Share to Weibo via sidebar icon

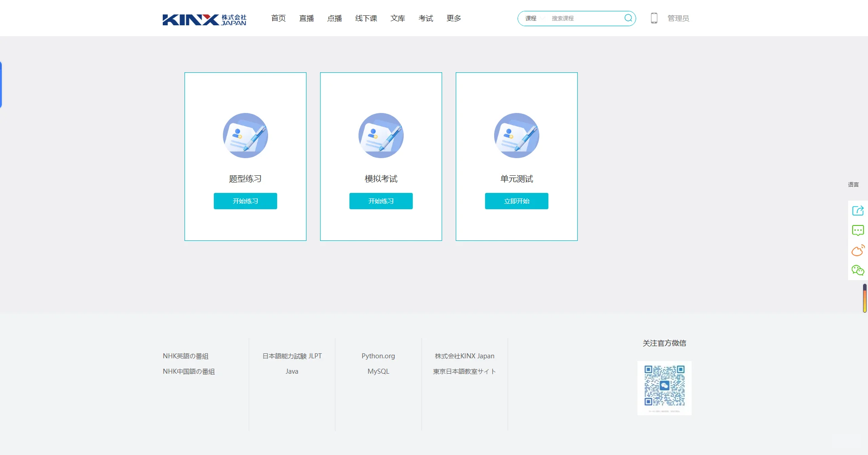(x=858, y=250)
